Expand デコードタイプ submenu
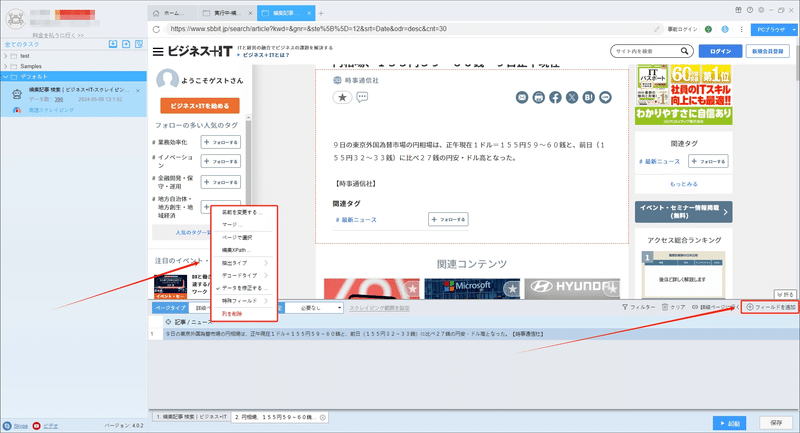Image resolution: width=800 pixels, height=433 pixels. [x=244, y=275]
